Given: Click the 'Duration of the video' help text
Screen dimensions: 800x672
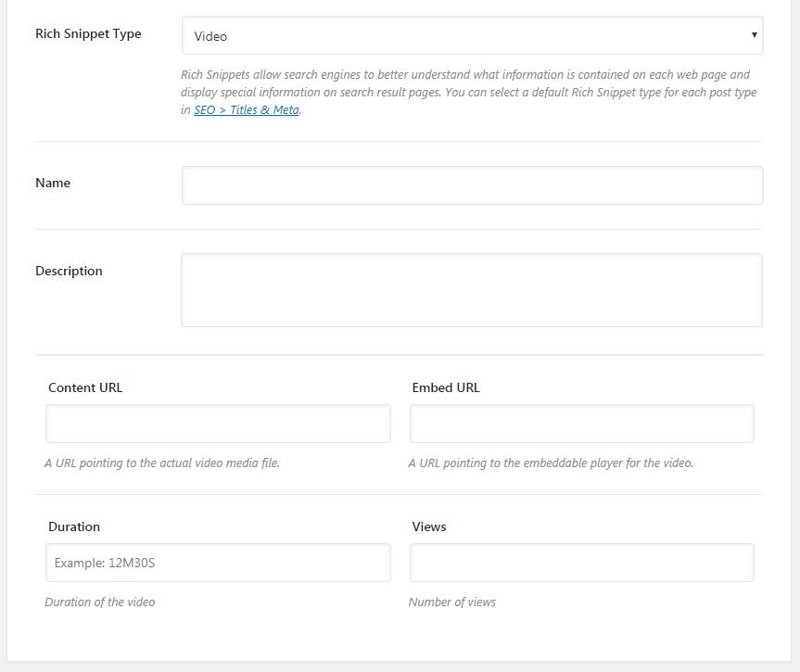Looking at the screenshot, I should 100,602.
